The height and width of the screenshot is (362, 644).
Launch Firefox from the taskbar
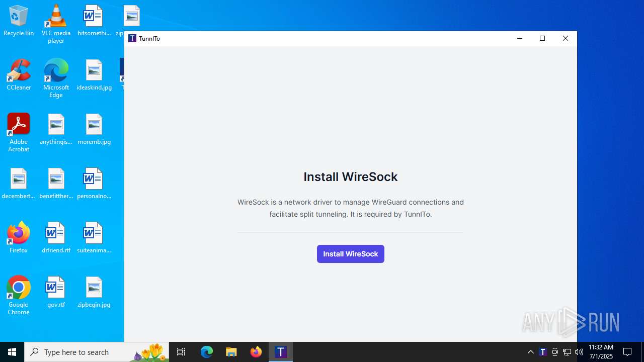(x=256, y=352)
